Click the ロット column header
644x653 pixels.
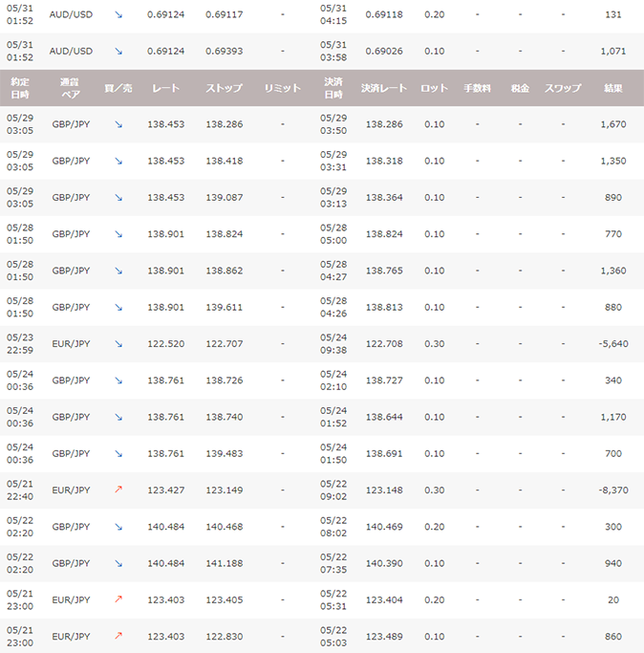(x=434, y=88)
